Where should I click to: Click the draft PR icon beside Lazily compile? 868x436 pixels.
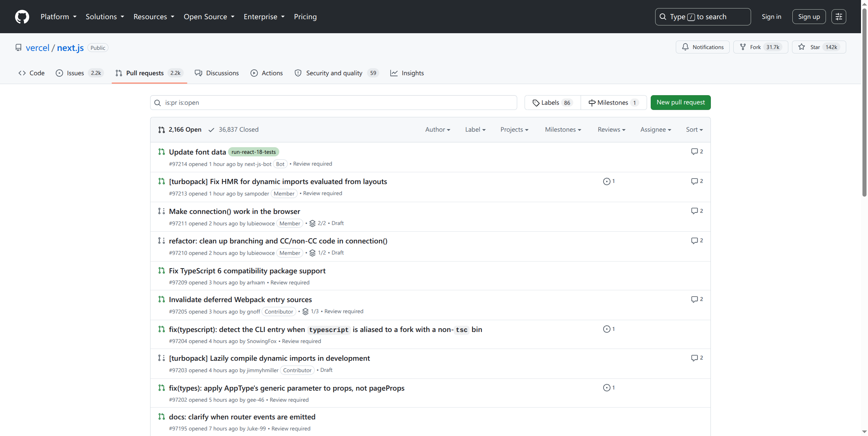pyautogui.click(x=162, y=358)
